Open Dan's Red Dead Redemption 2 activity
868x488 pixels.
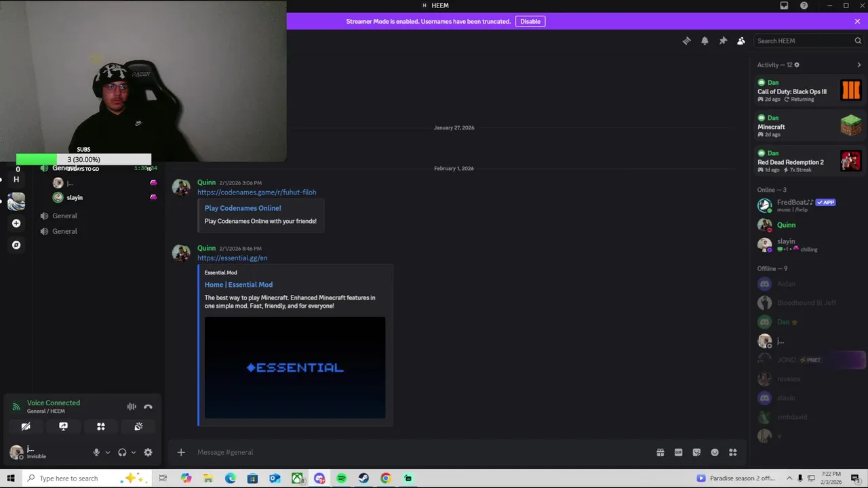(809, 161)
